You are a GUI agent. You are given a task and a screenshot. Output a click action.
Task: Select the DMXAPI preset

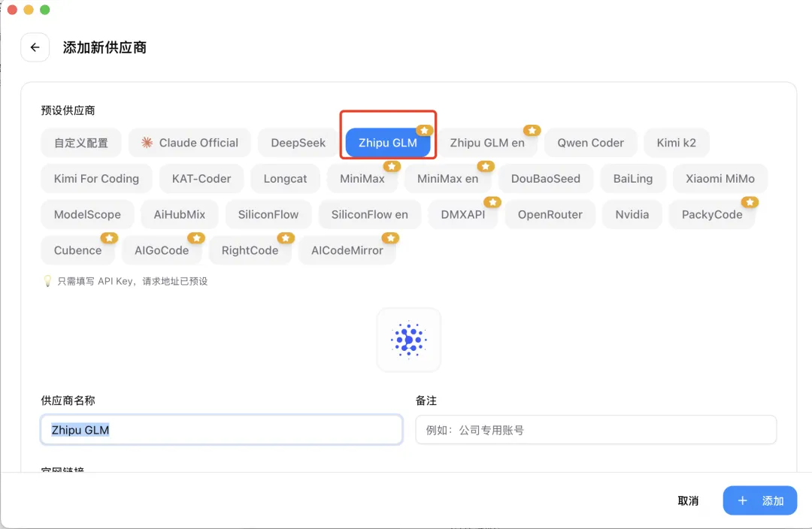tap(463, 214)
